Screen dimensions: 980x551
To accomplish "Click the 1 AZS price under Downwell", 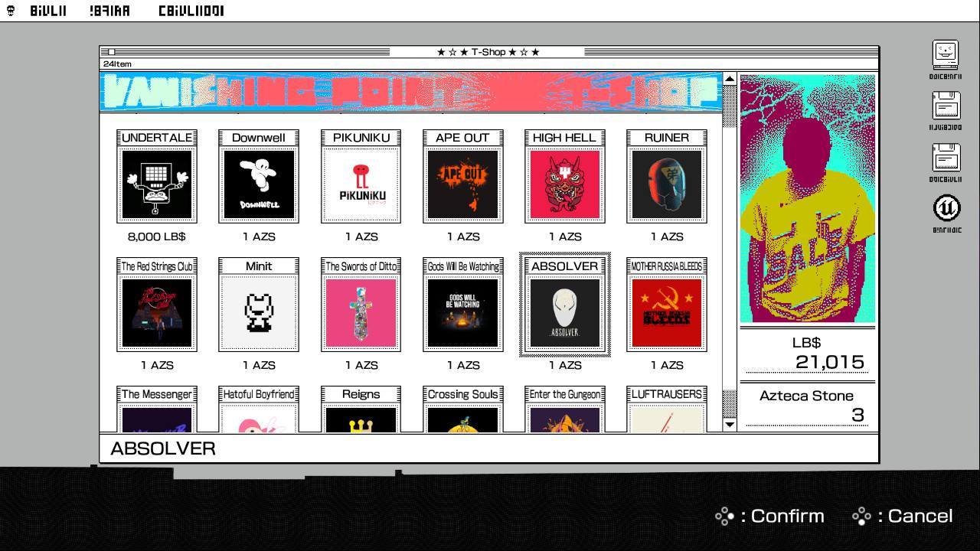I will pyautogui.click(x=259, y=236).
